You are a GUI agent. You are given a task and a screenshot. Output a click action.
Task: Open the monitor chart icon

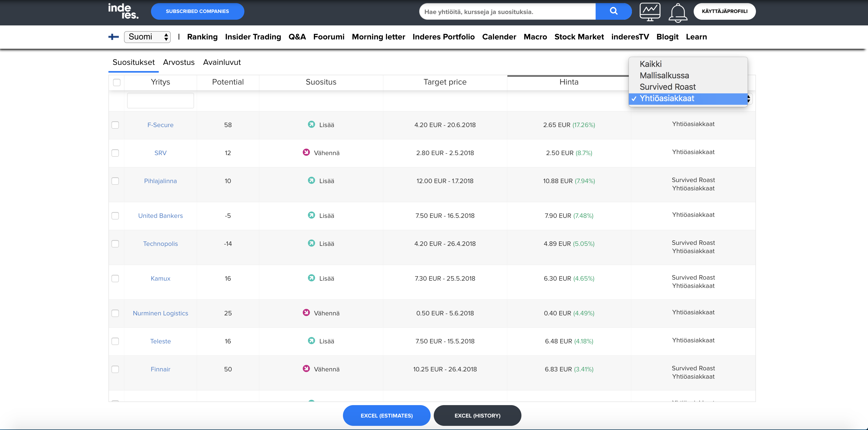[650, 12]
